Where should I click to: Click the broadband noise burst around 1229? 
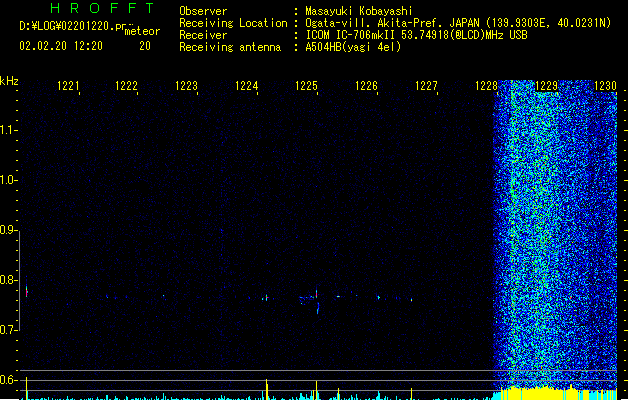(554, 235)
